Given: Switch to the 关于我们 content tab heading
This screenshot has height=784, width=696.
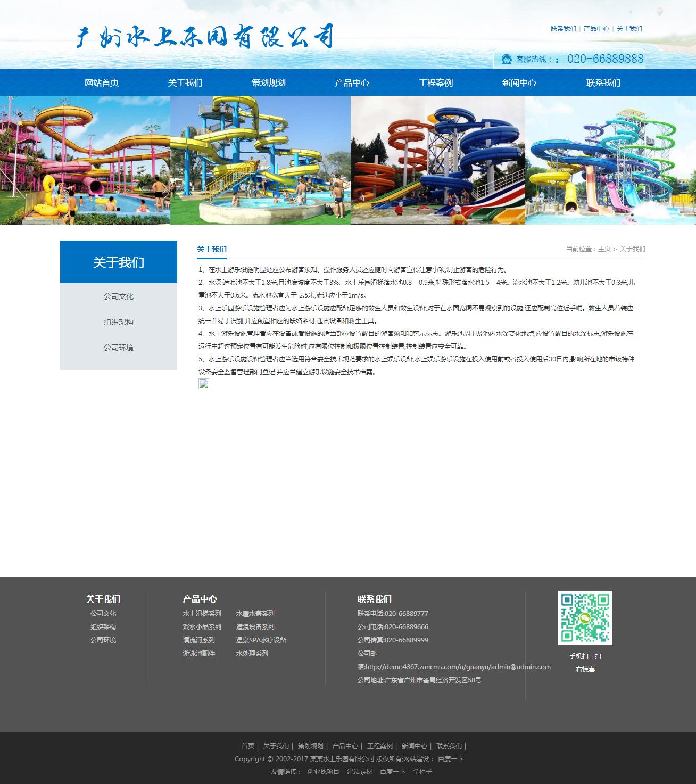Looking at the screenshot, I should click(212, 249).
